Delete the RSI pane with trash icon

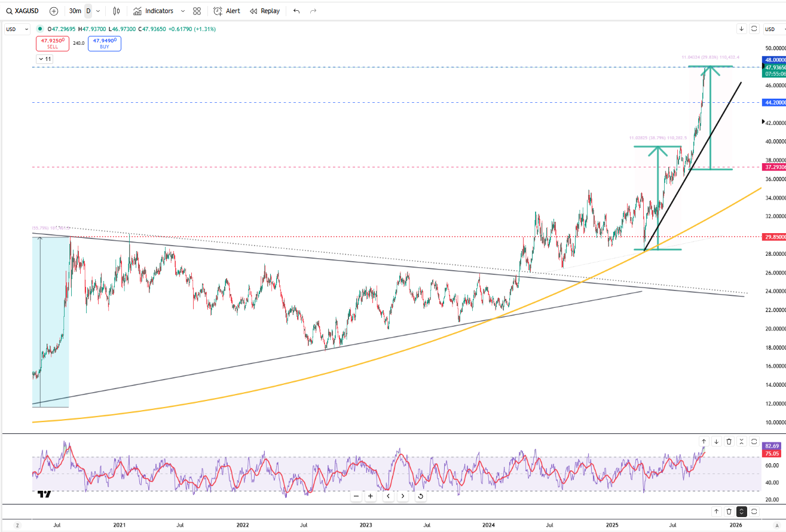(x=729, y=441)
